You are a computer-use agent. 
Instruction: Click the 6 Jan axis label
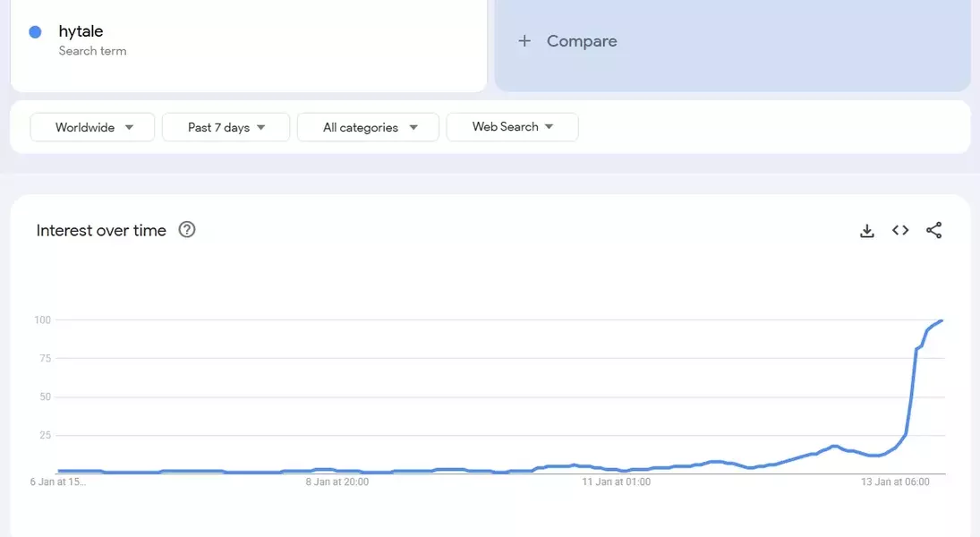pos(58,482)
